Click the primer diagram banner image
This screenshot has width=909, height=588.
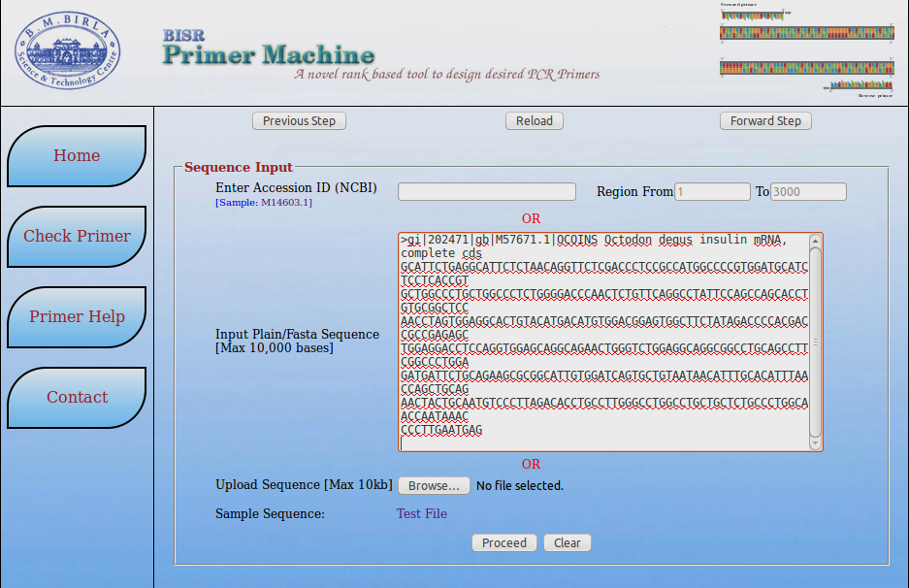pos(806,50)
